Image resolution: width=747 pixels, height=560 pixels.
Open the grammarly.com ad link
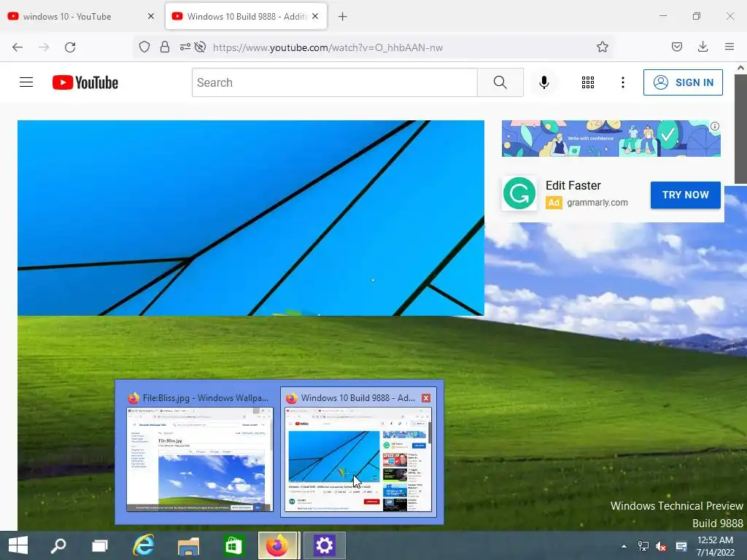(x=597, y=203)
